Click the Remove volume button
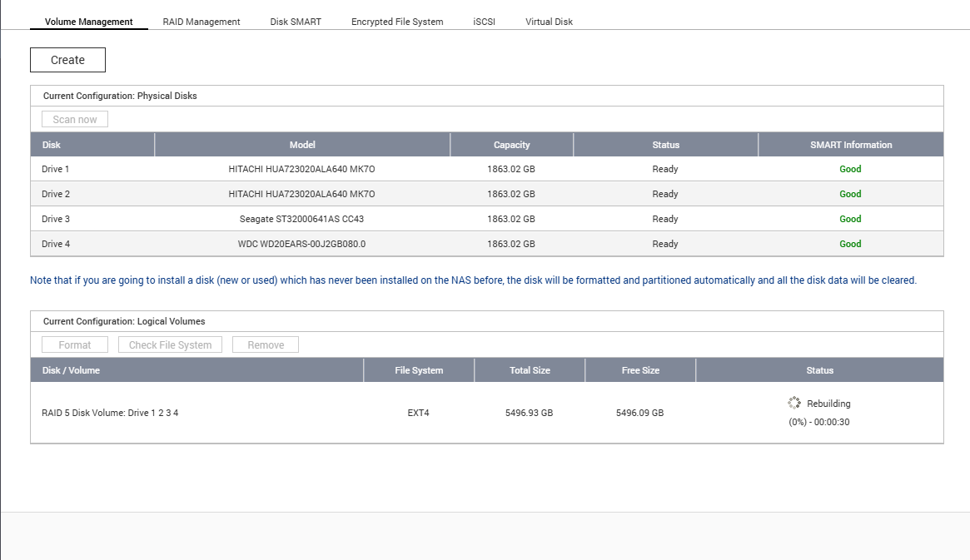Screen dimensions: 970x560 (266, 344)
